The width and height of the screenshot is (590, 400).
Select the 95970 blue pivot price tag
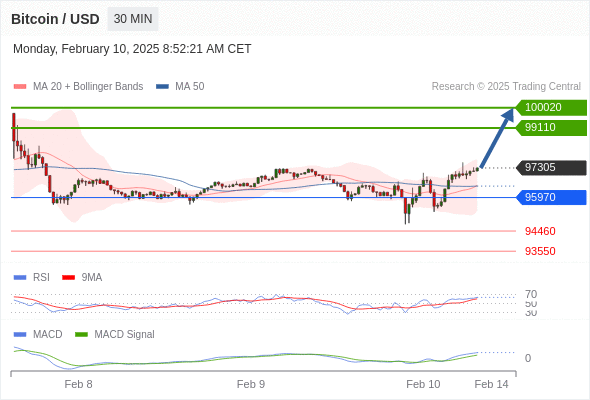(x=551, y=197)
